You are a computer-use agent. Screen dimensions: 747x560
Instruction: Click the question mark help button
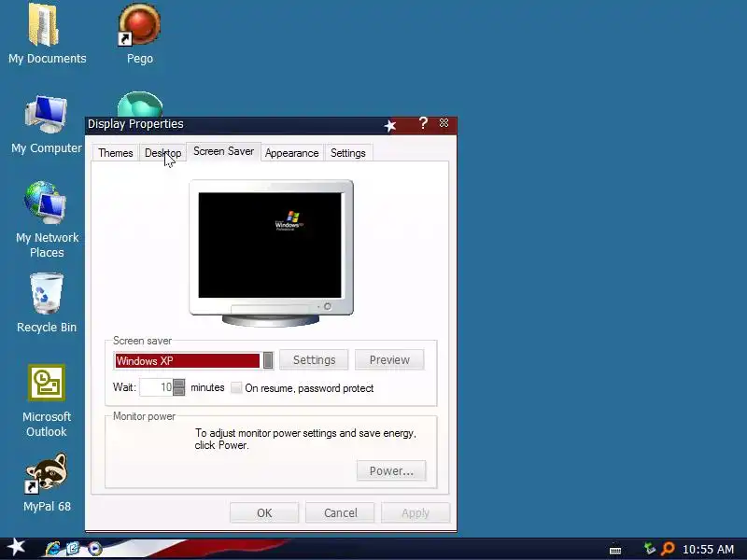(x=423, y=123)
